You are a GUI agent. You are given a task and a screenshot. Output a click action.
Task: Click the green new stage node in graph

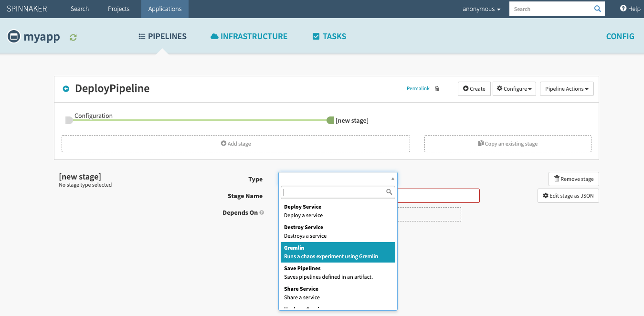(330, 120)
